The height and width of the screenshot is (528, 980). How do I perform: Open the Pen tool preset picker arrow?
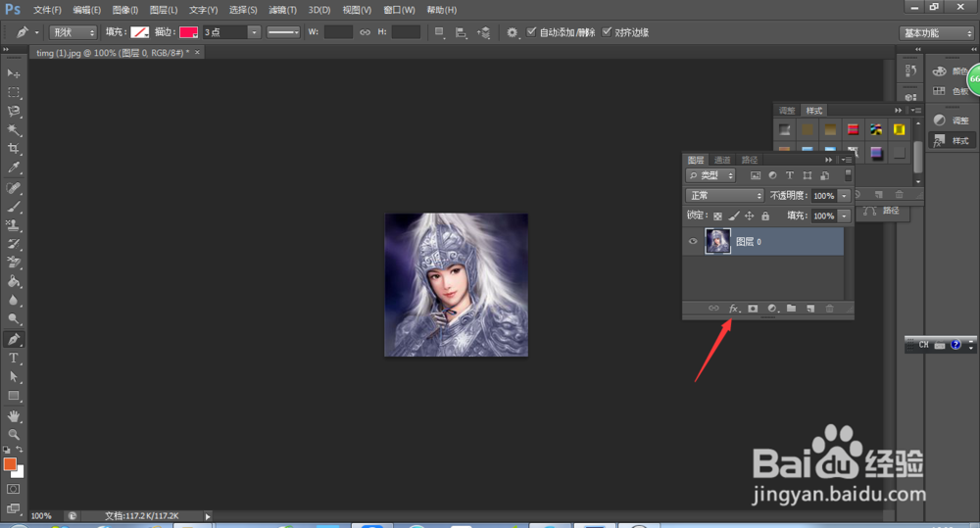(x=37, y=32)
